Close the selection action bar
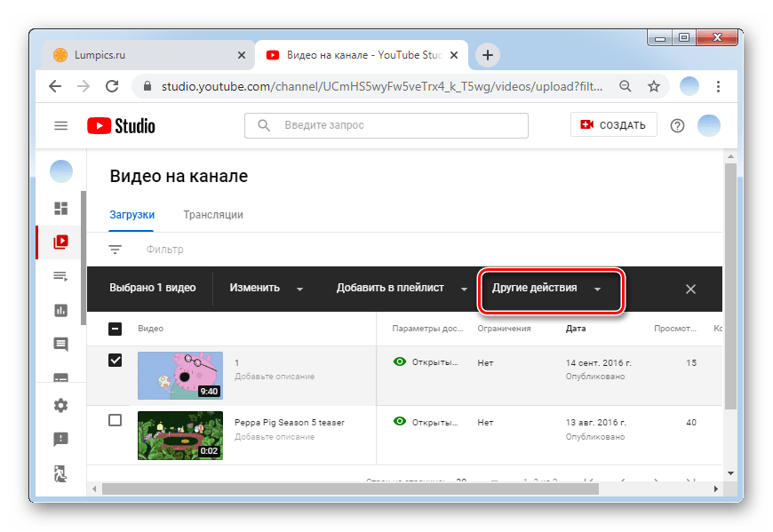The width and height of the screenshot is (773, 532). 690,289
